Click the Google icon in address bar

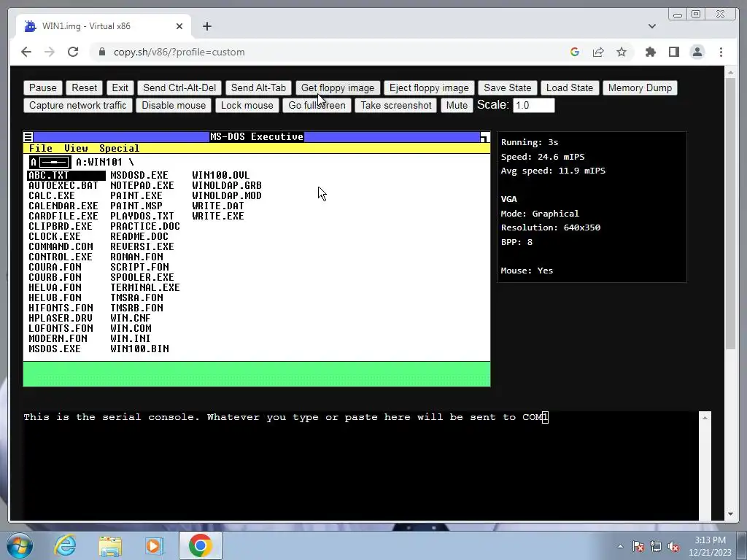click(575, 52)
